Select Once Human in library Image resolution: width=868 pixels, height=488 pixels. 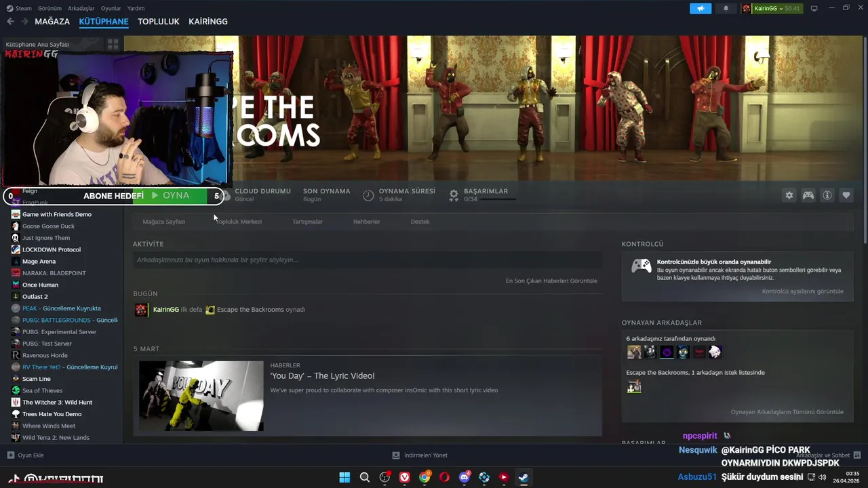(x=41, y=285)
